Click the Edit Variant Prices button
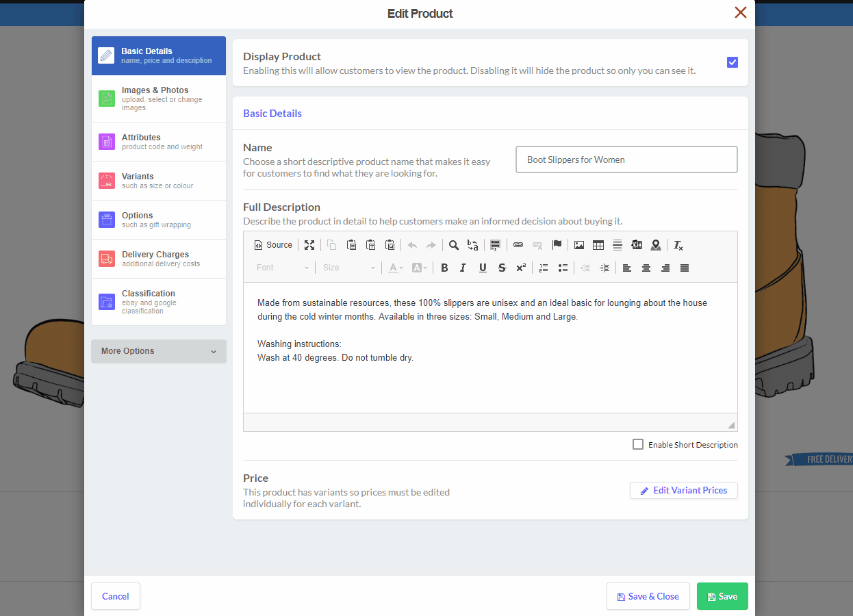 [x=683, y=490]
